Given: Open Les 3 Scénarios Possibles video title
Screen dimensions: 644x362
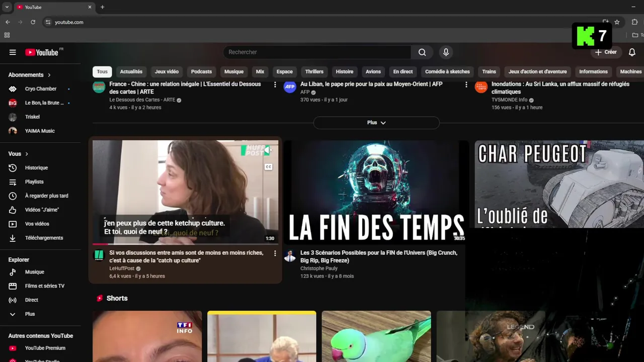Looking at the screenshot, I should pyautogui.click(x=379, y=256).
